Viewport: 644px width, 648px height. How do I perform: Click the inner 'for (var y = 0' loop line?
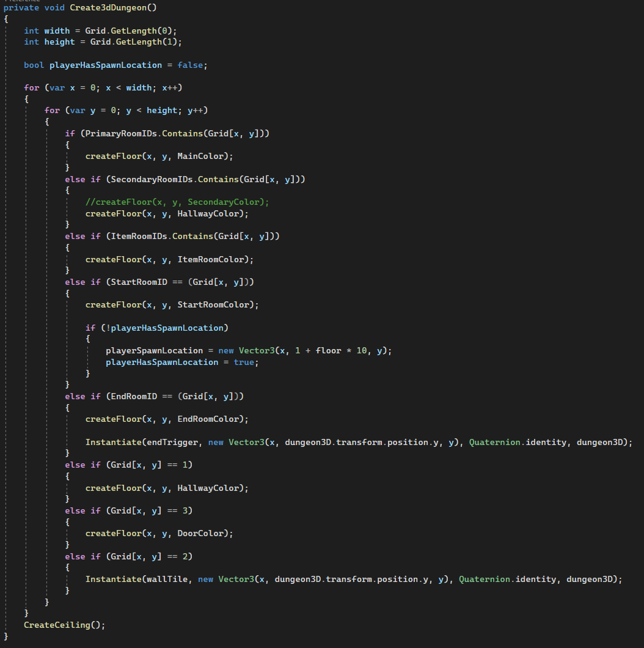(126, 111)
